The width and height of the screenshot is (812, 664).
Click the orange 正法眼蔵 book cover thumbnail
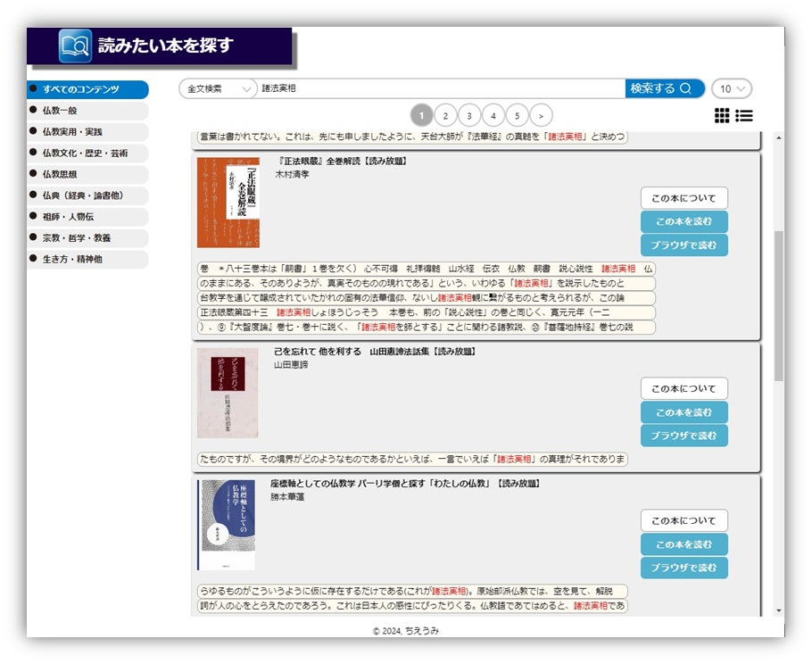point(228,203)
